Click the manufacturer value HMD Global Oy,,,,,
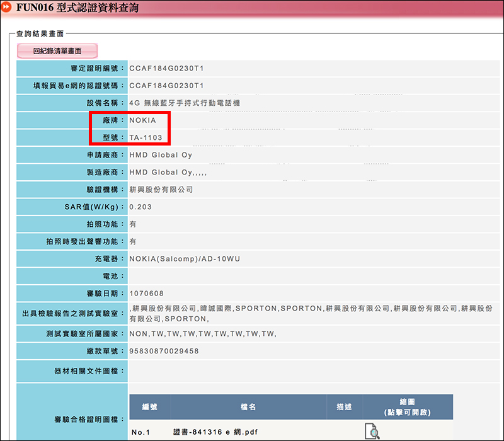 tap(168, 172)
